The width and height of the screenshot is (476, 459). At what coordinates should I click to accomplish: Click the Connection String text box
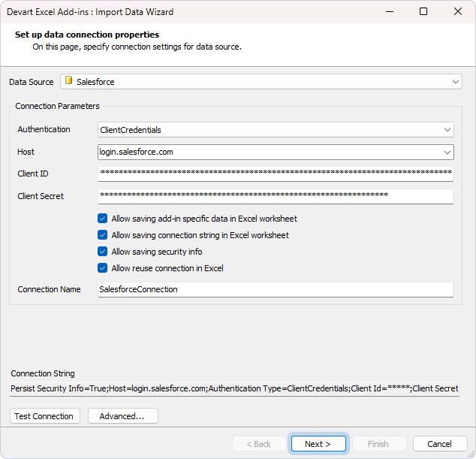(x=234, y=388)
